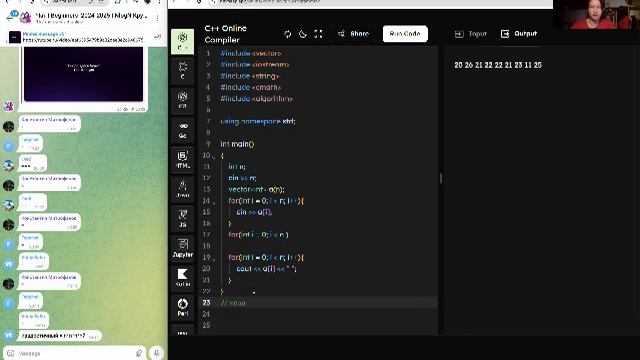Open the video preview in Telegram chat
The height and width of the screenshot is (360, 640).
tap(84, 74)
